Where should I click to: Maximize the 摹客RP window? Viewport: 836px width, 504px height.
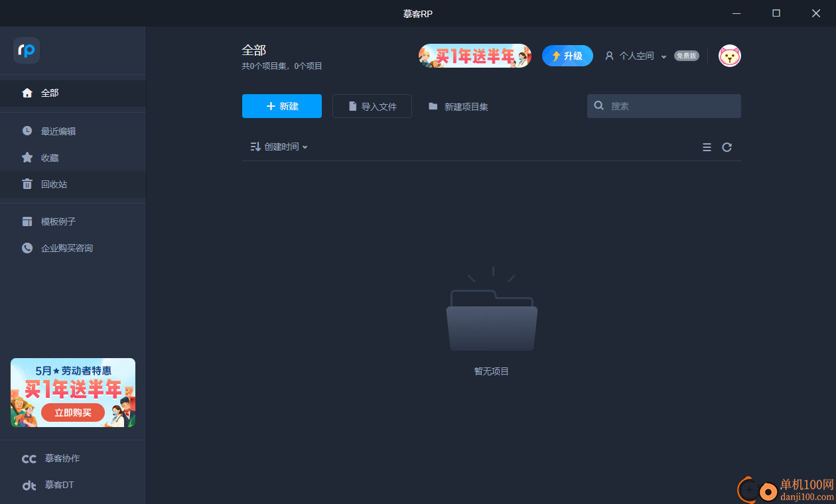click(x=776, y=13)
